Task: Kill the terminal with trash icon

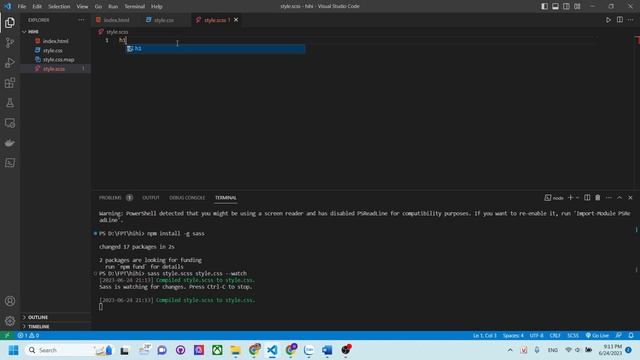Action: pos(598,198)
